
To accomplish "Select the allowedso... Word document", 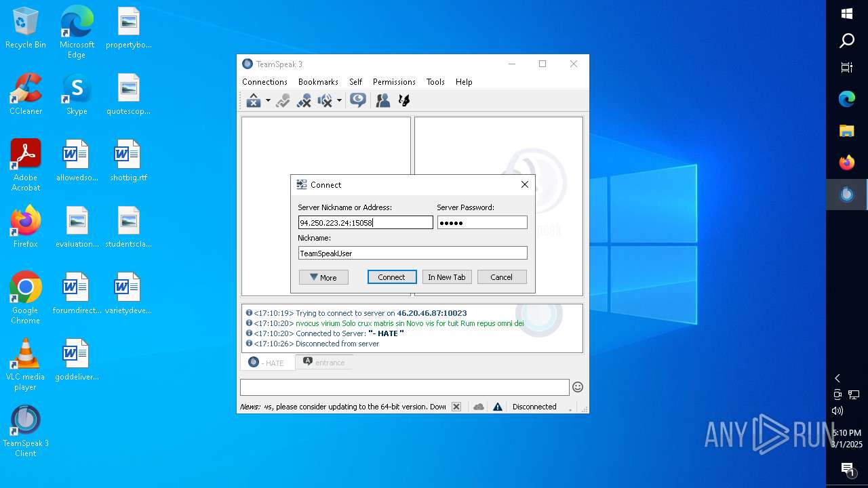I will coord(77,161).
